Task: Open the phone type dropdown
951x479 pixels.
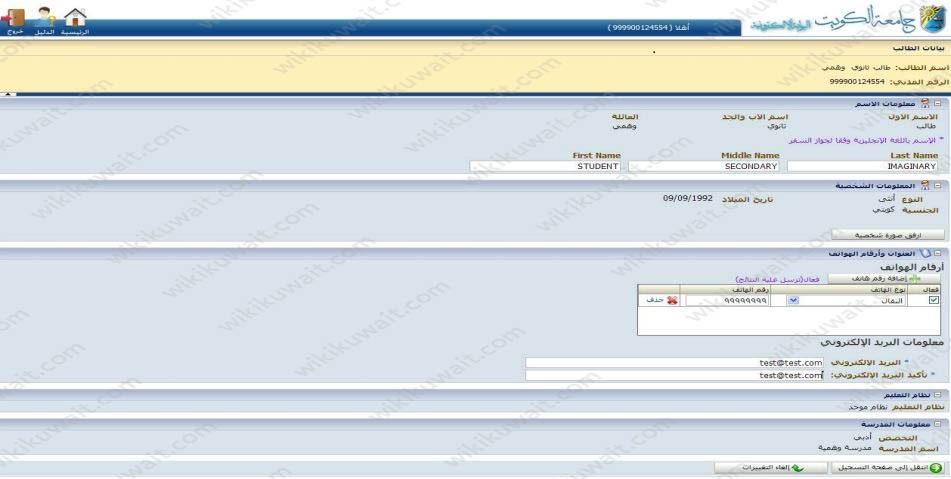Action: pyautogui.click(x=793, y=299)
